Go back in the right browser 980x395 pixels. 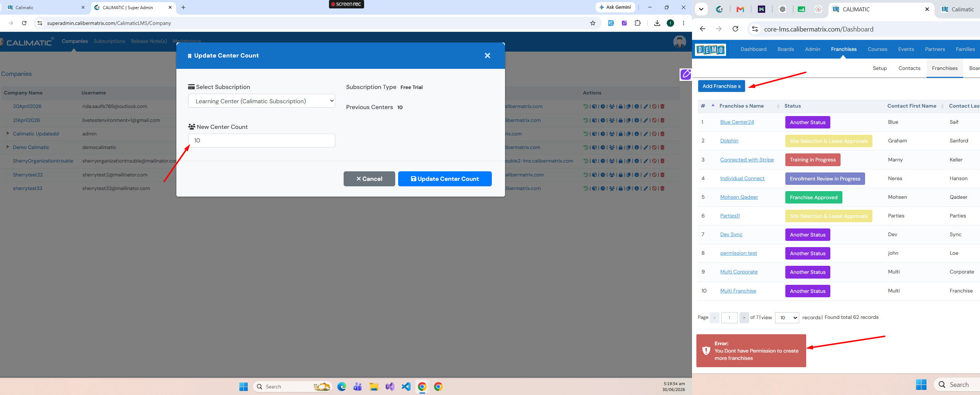[x=702, y=29]
